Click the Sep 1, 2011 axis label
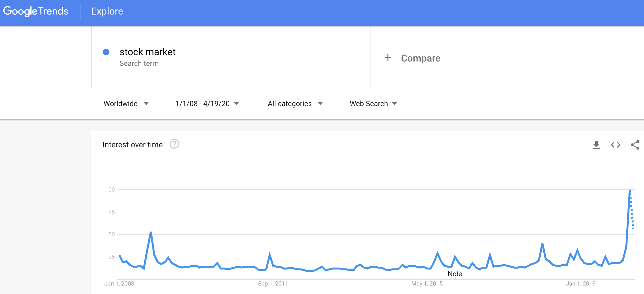The image size is (644, 294). [x=273, y=284]
